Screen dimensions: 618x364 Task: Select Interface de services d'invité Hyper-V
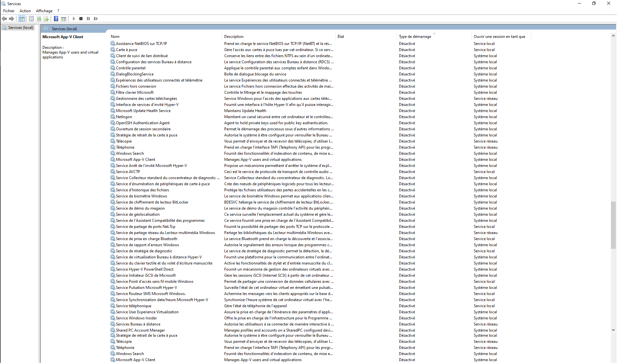click(x=147, y=105)
